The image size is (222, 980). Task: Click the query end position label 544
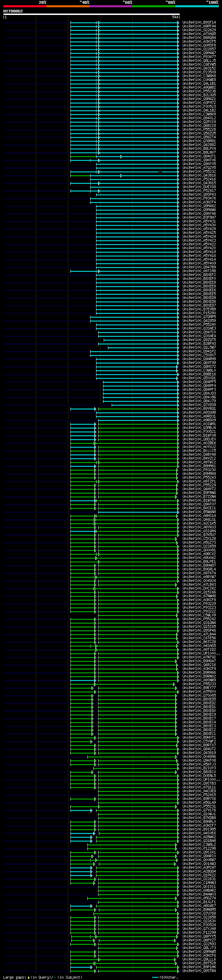pyautogui.click(x=175, y=17)
